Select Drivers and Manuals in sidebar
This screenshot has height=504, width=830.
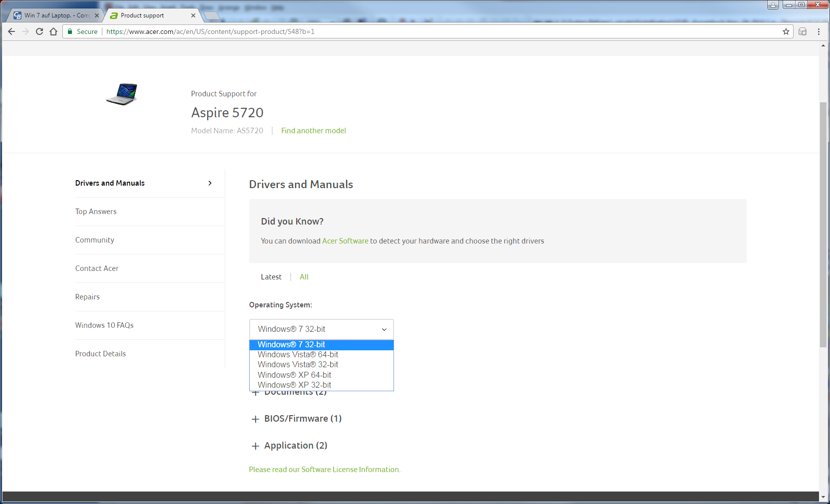(110, 183)
